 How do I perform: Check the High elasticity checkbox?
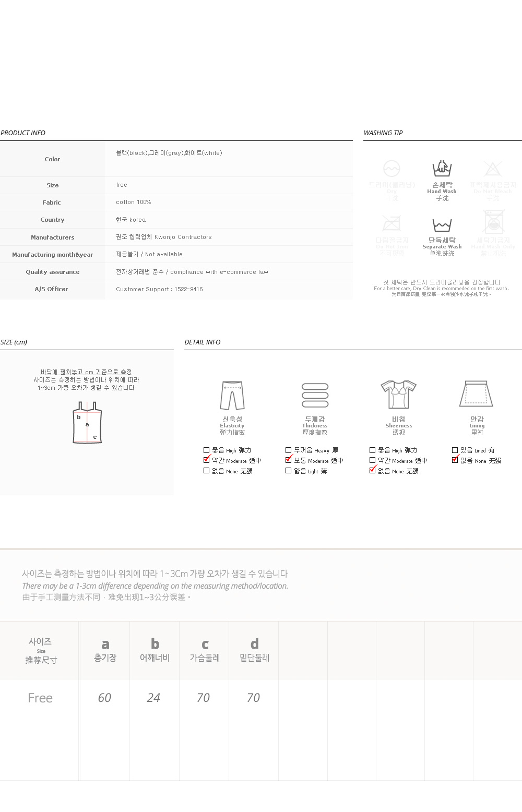click(x=206, y=450)
